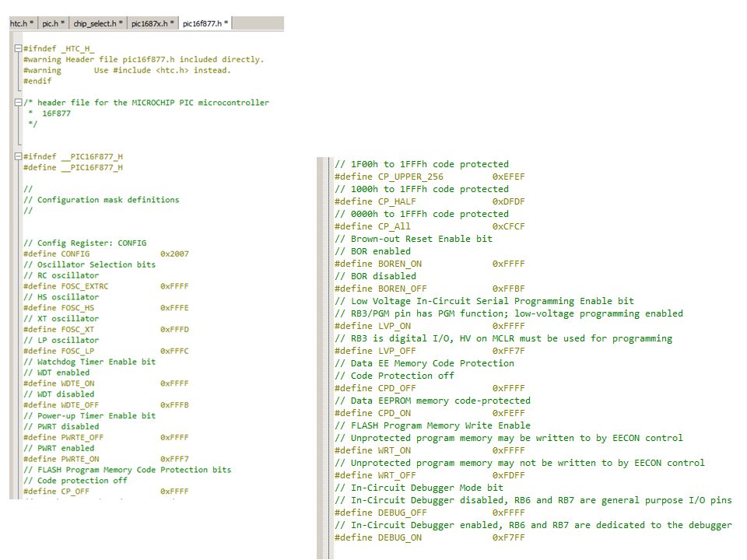Viewport: 747px width, 560px height.
Task: Click the '#define BOREN_OFF' line
Action: 430,289
